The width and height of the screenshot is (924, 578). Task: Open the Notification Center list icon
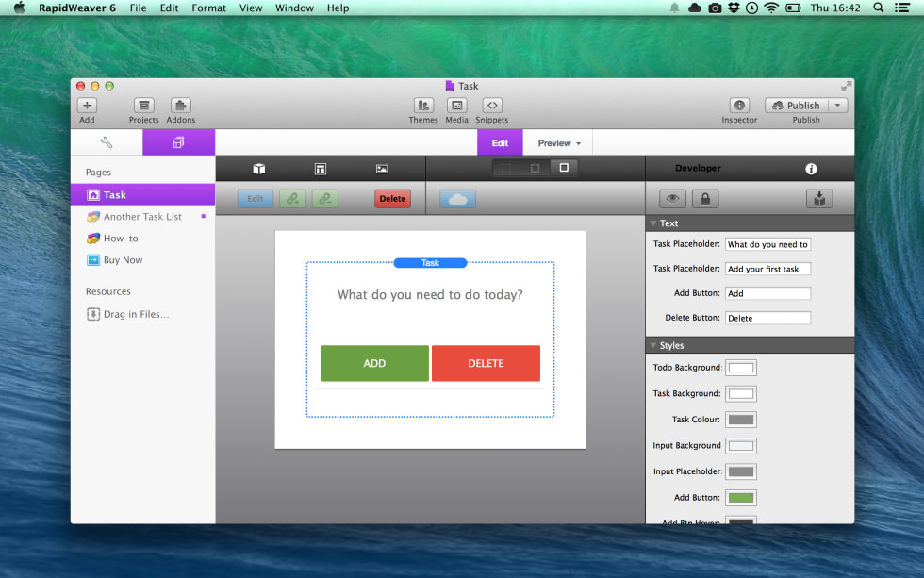click(x=902, y=8)
